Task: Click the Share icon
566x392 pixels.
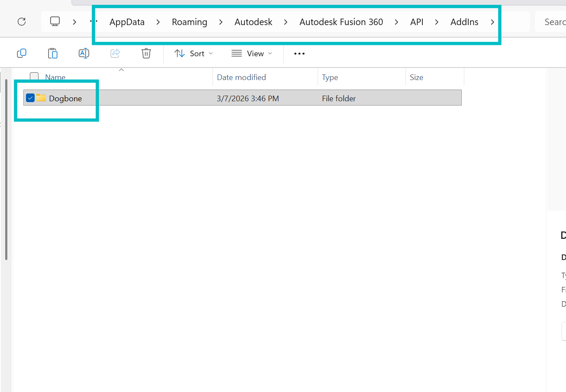Action: pyautogui.click(x=115, y=53)
